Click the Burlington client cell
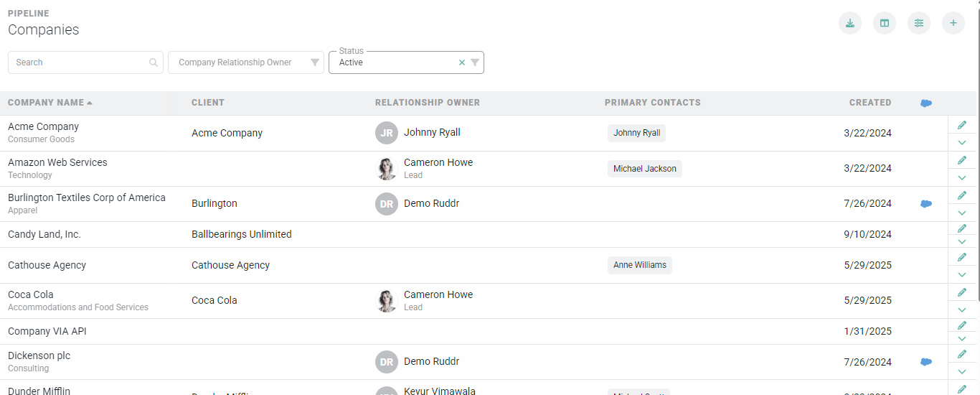Viewport: 980px width, 395px height. pos(215,203)
